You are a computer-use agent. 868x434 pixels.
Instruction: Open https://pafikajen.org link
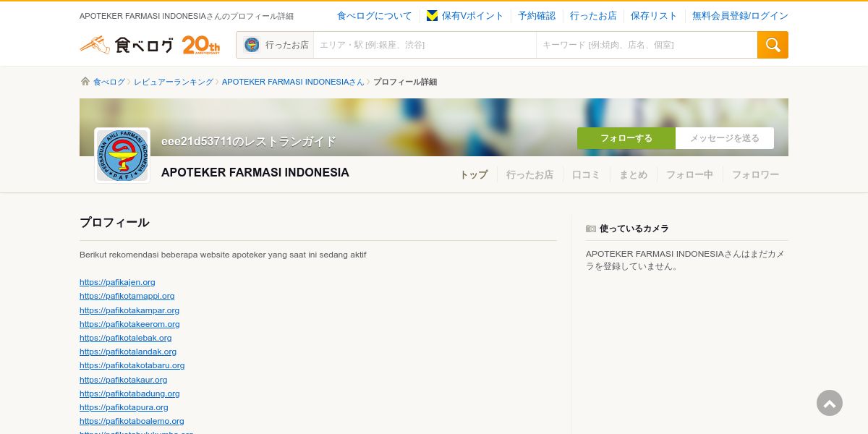(117, 282)
